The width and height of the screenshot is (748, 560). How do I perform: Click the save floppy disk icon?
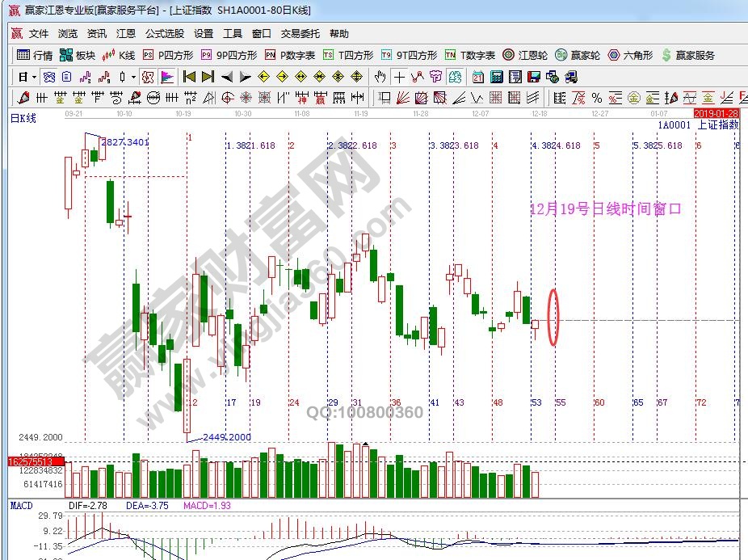pyautogui.click(x=533, y=78)
